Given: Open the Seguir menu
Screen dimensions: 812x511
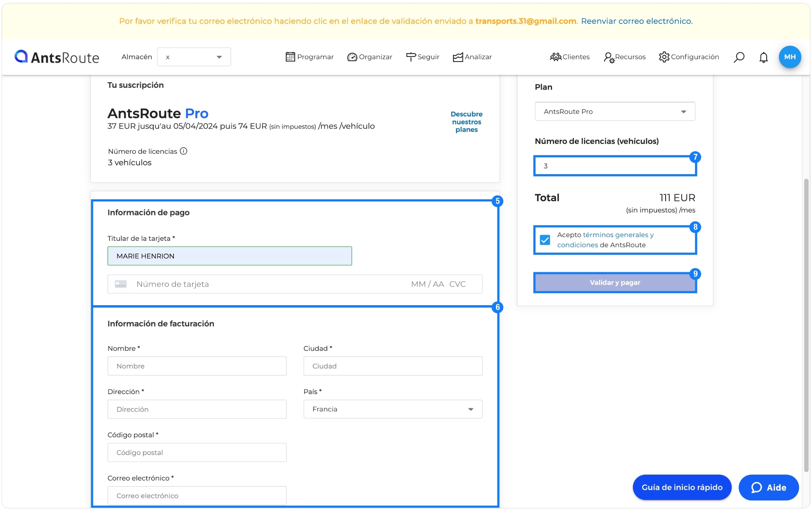Looking at the screenshot, I should 423,57.
